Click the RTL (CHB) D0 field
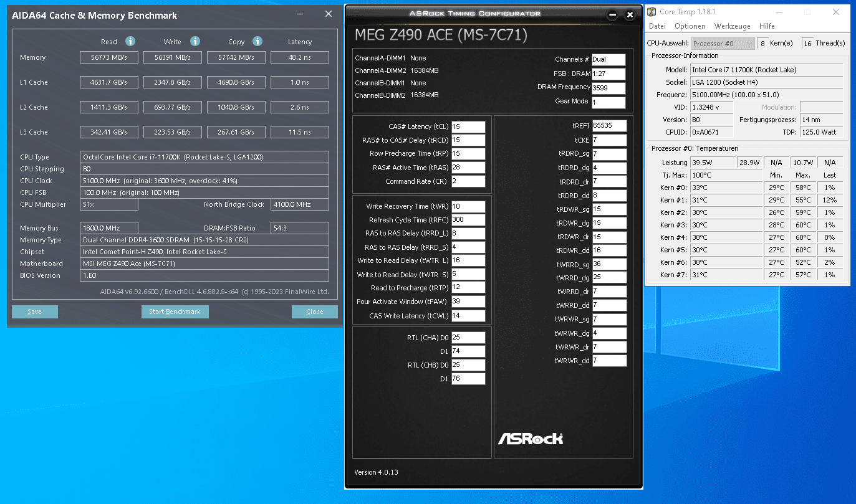This screenshot has width=856, height=504. pyautogui.click(x=468, y=365)
